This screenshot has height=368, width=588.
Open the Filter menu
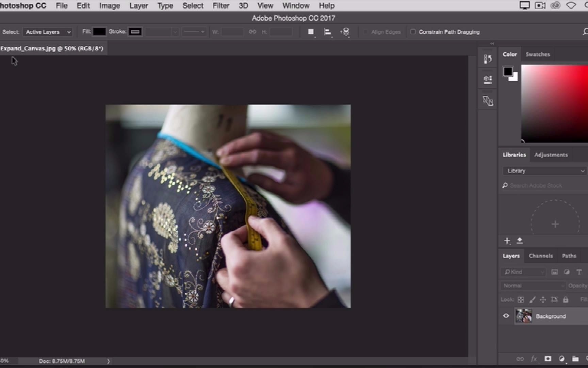click(x=220, y=5)
